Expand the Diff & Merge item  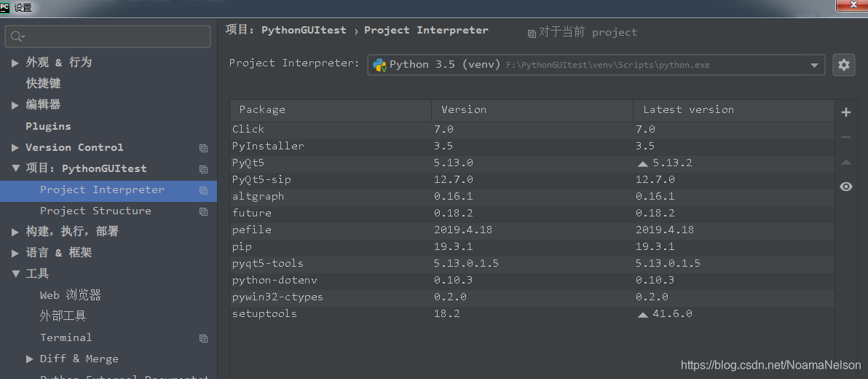tap(29, 359)
